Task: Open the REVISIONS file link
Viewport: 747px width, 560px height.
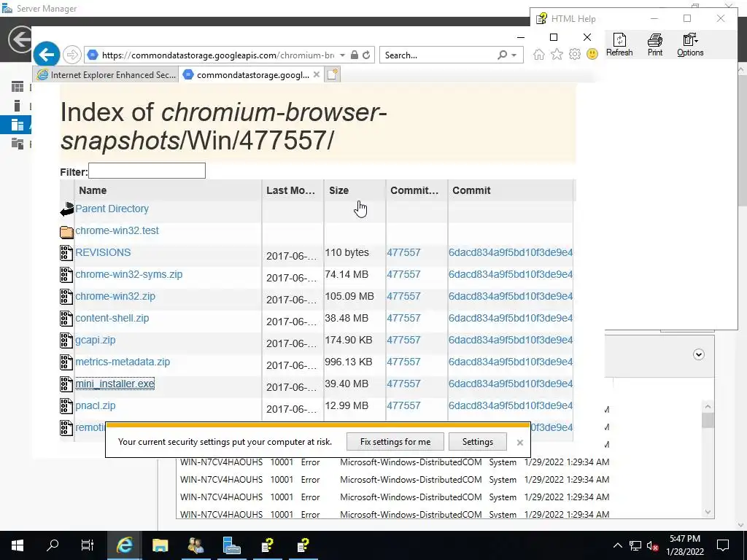Action: pos(103,252)
